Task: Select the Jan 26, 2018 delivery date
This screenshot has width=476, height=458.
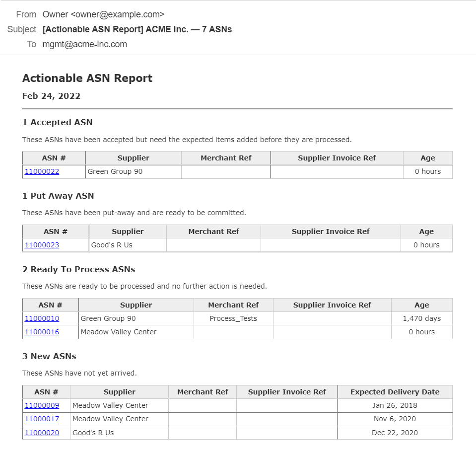Action: pyautogui.click(x=395, y=405)
